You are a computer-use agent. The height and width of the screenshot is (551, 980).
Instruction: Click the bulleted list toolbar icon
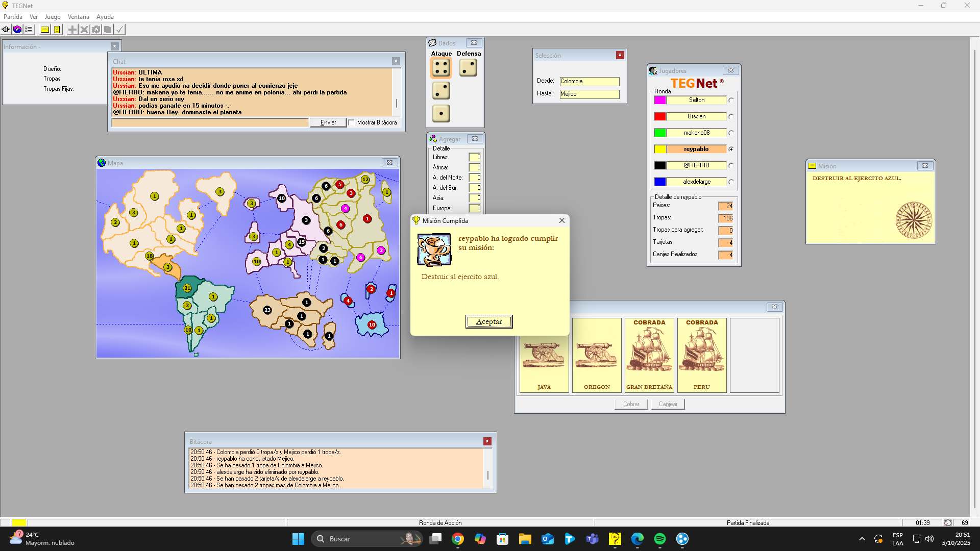[x=29, y=30]
